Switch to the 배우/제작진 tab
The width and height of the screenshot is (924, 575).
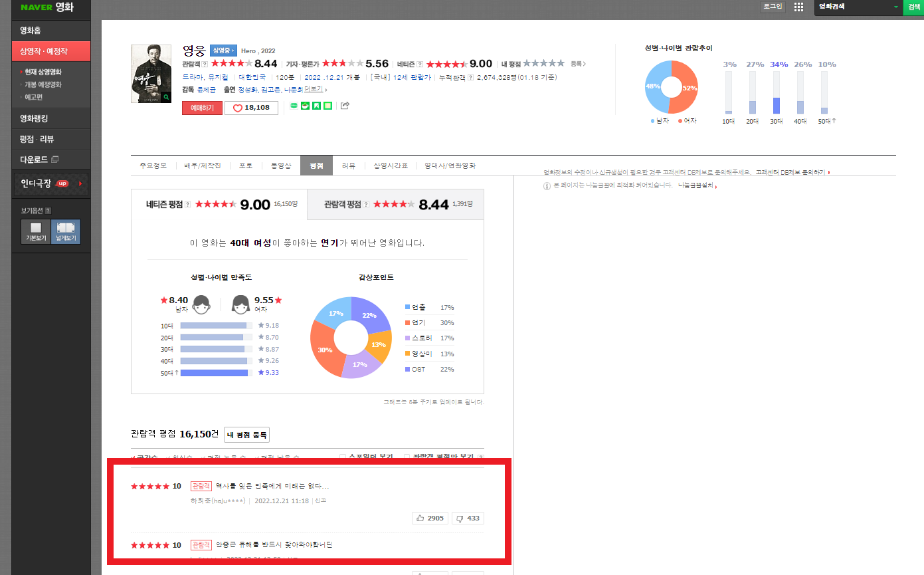tap(203, 166)
